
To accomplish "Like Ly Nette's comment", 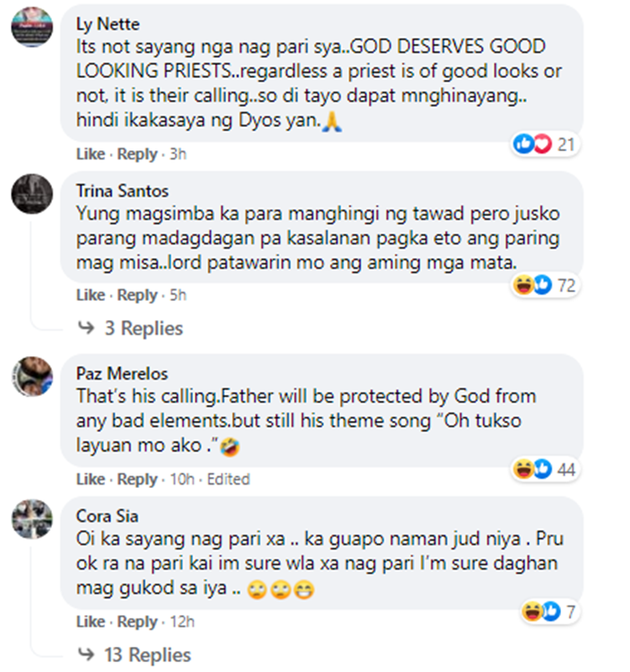I will (91, 154).
